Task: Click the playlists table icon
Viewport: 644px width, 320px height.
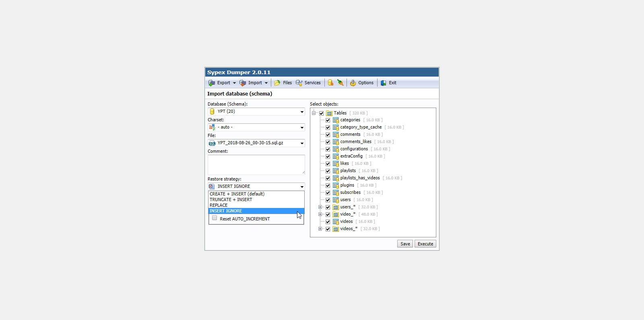Action: point(336,171)
